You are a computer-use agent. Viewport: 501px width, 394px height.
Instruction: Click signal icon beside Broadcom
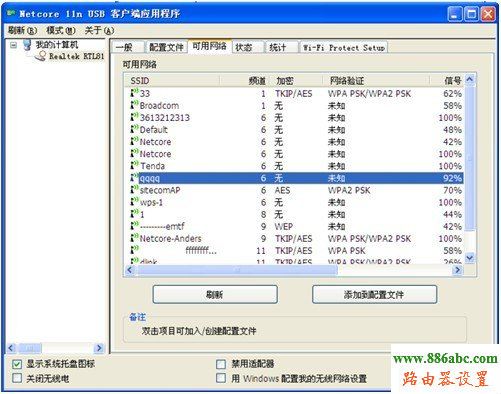(134, 105)
